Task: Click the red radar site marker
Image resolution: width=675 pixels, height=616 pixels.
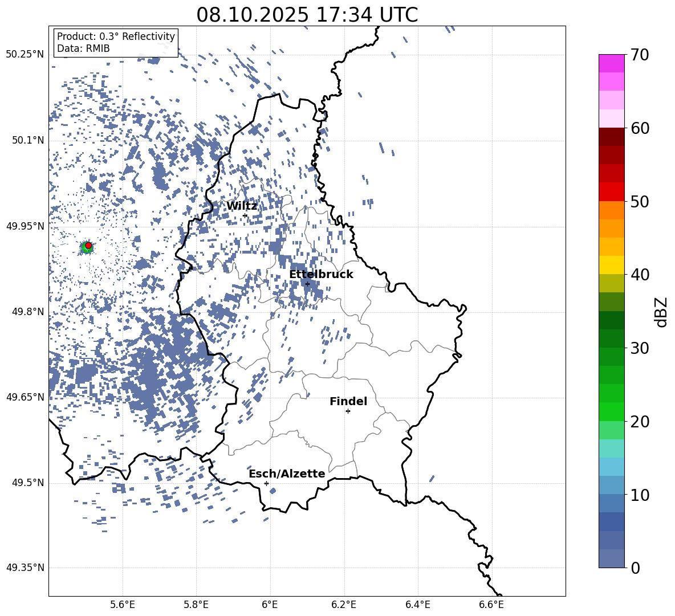Action: click(x=88, y=246)
